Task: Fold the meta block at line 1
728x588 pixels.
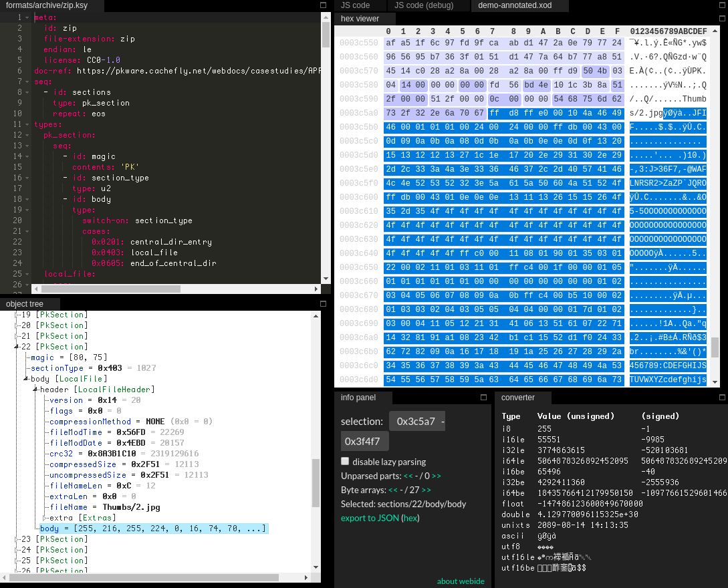Action: pos(27,17)
